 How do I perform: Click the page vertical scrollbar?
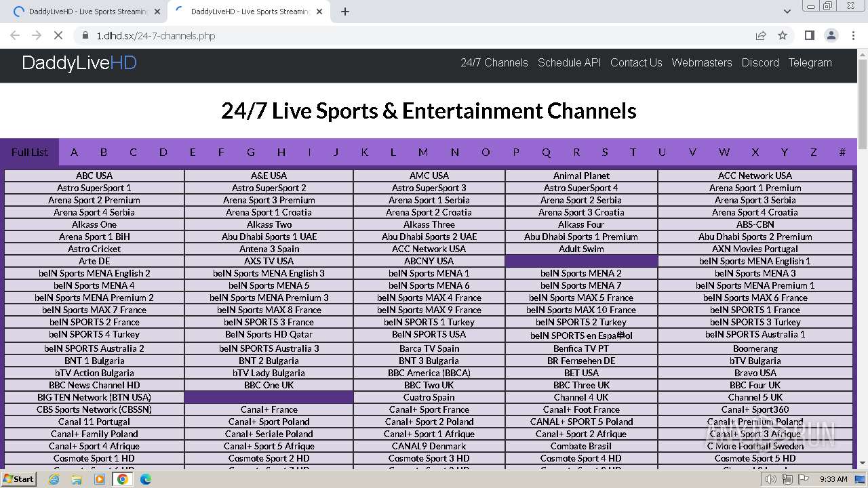click(x=863, y=258)
